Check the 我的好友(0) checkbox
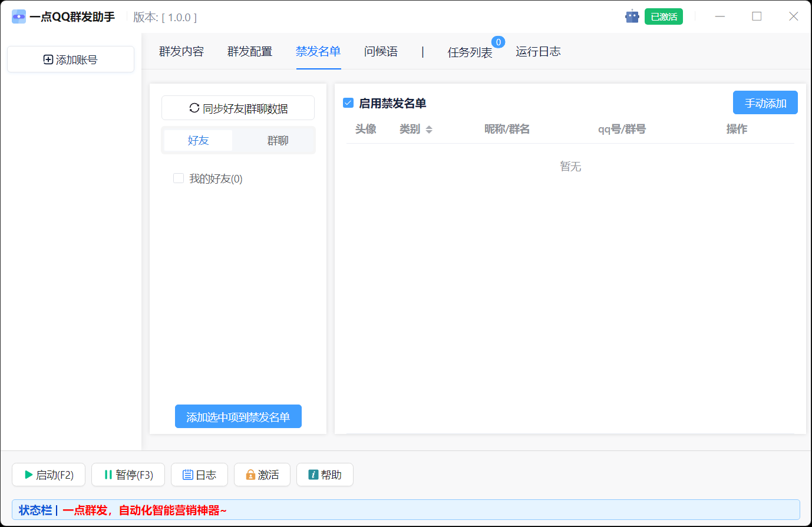812x527 pixels. coord(179,178)
